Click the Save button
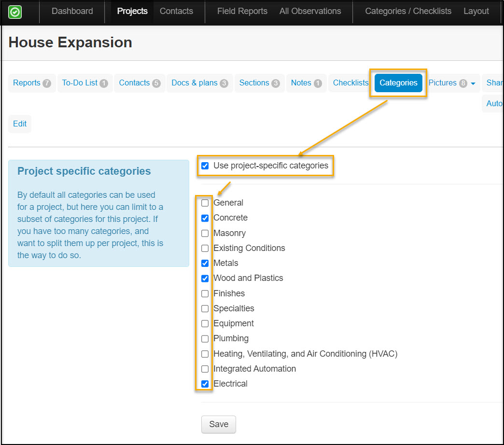504x445 pixels. [218, 424]
